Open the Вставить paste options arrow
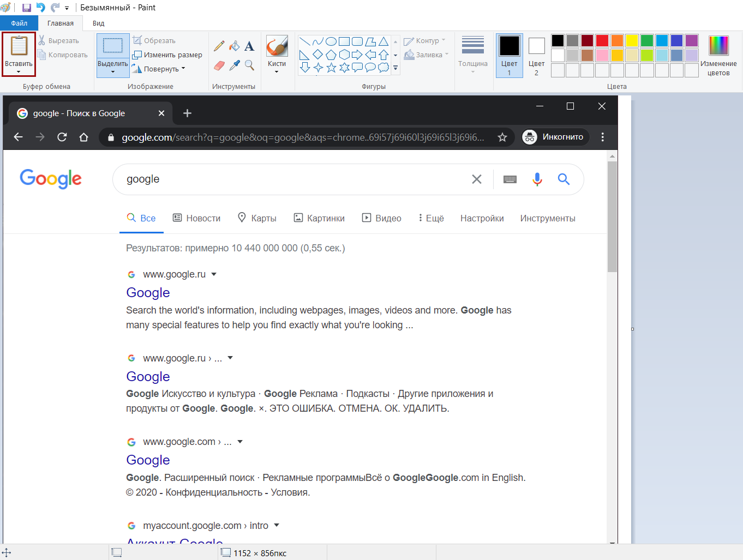The image size is (743, 560). (19, 71)
